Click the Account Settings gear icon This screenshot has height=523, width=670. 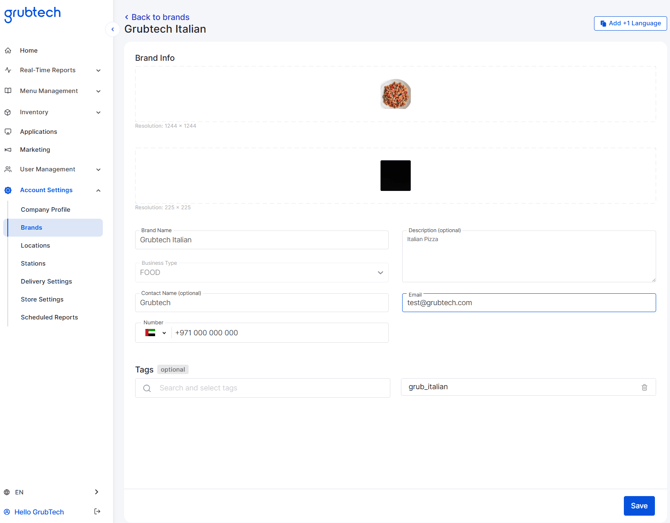pos(8,190)
